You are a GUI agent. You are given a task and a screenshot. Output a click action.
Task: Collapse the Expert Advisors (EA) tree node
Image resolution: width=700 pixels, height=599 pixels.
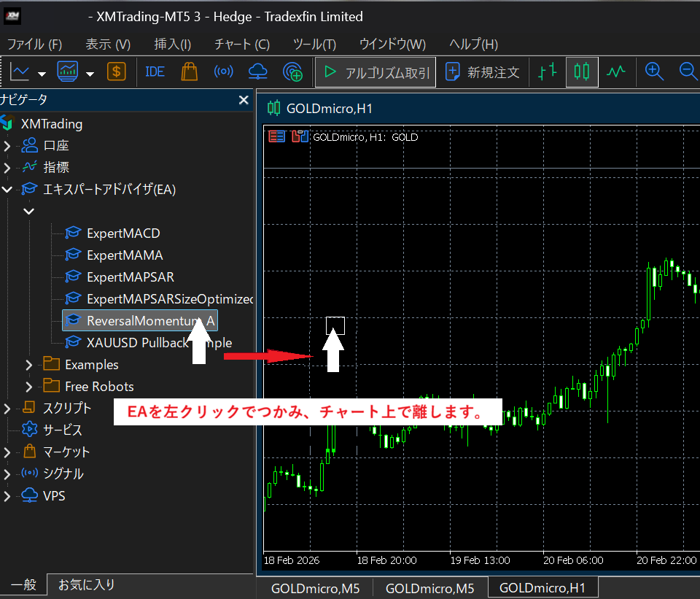7,190
